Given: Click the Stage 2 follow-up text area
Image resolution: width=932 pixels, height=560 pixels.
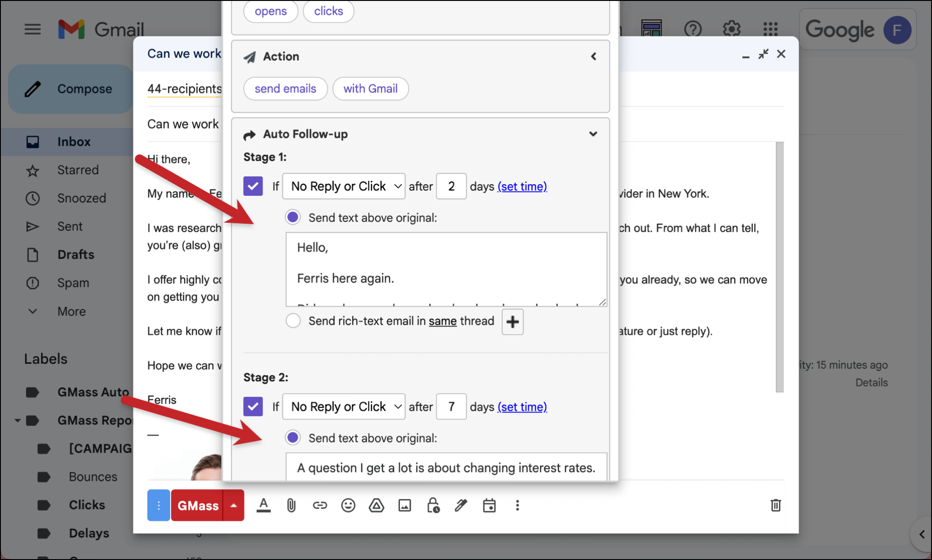Looking at the screenshot, I should (446, 467).
